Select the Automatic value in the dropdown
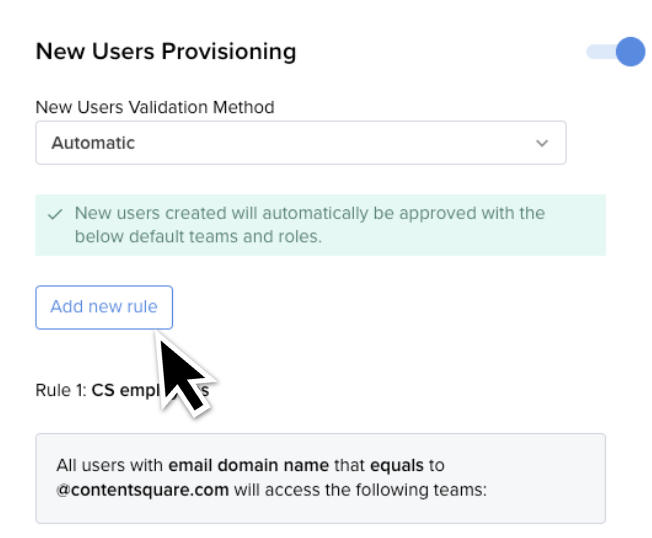 click(93, 143)
